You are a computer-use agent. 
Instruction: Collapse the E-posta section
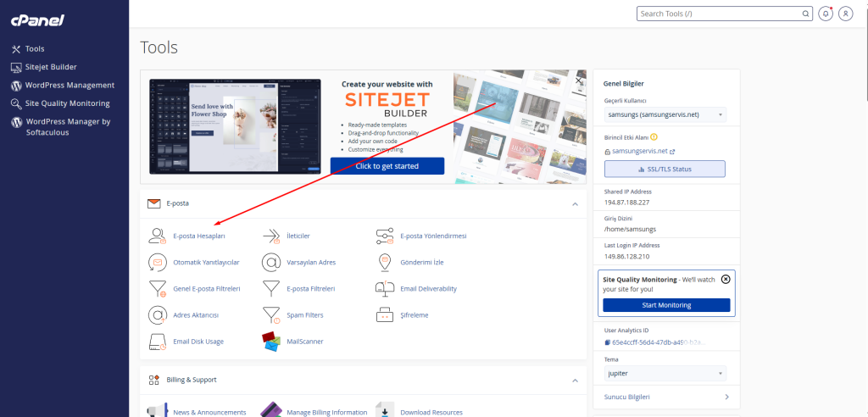pyautogui.click(x=576, y=204)
